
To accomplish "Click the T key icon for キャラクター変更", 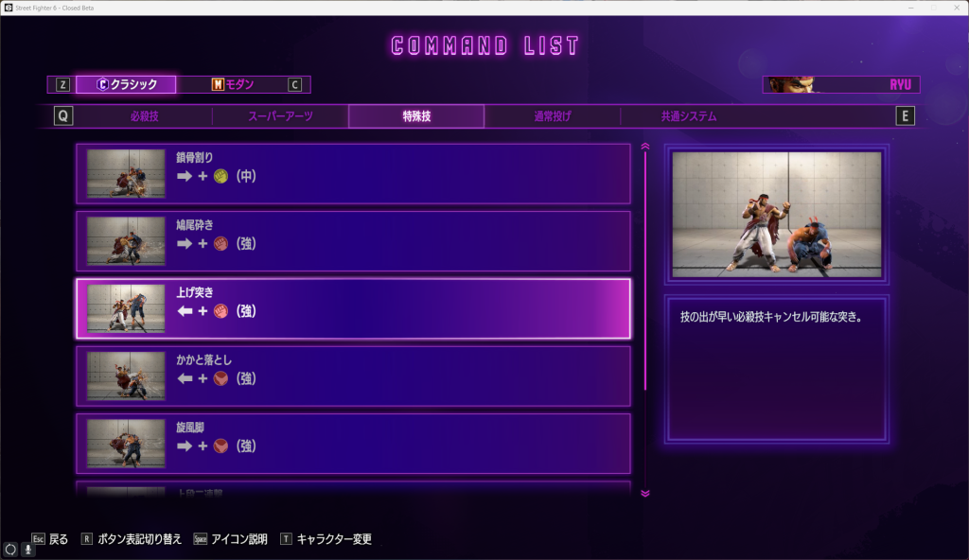I will (286, 539).
